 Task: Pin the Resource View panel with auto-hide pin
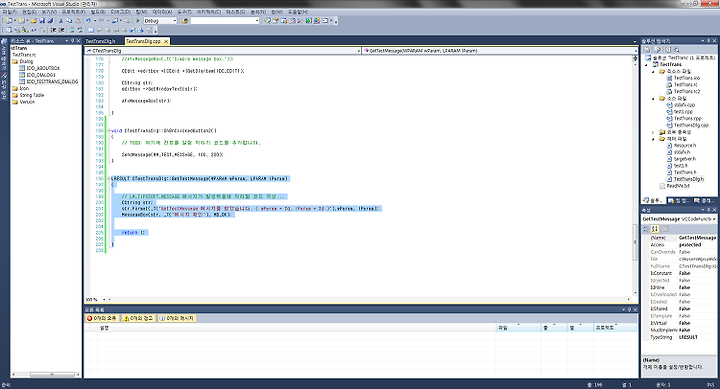[73, 41]
